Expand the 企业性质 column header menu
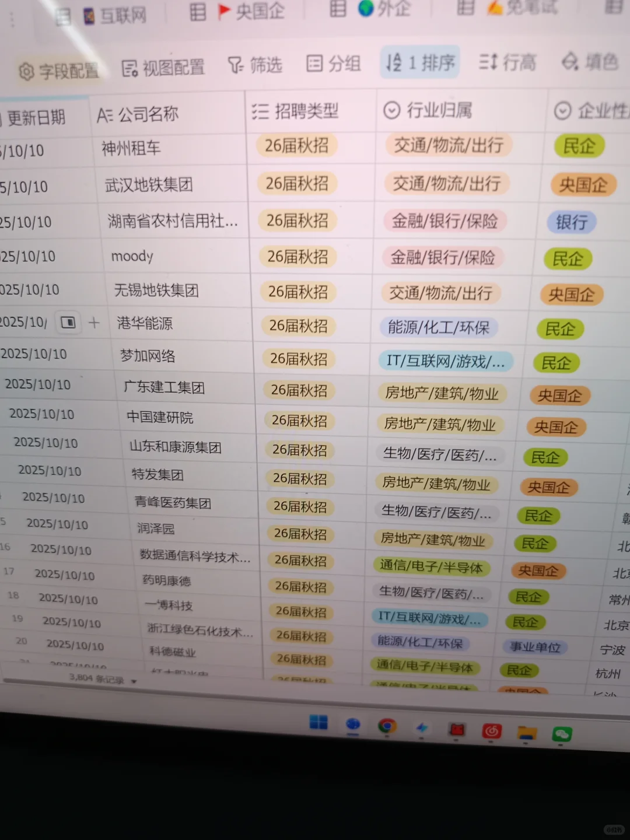The image size is (630, 840). [x=562, y=109]
